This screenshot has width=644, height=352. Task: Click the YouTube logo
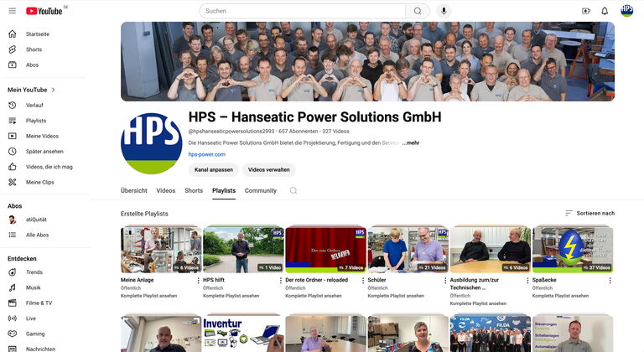(x=45, y=11)
